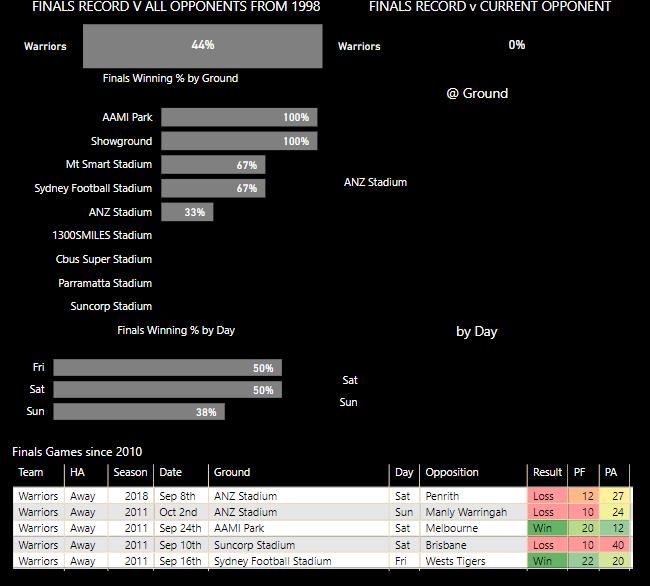The image size is (650, 586).
Task: Sort table by PA column header
Action: (611, 472)
